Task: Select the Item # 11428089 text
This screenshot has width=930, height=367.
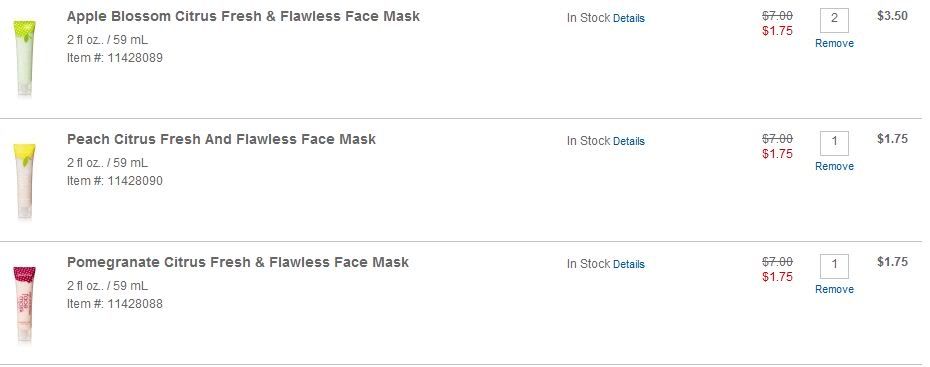Action: pos(114,58)
